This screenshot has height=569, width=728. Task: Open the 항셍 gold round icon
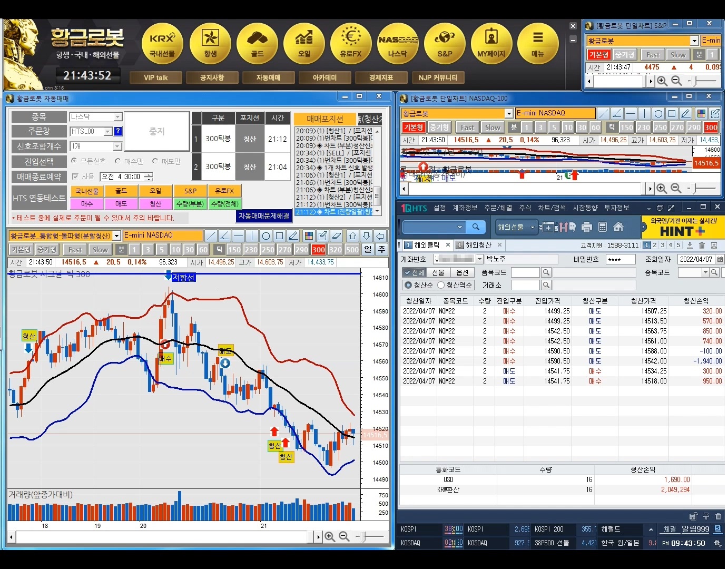tap(210, 43)
